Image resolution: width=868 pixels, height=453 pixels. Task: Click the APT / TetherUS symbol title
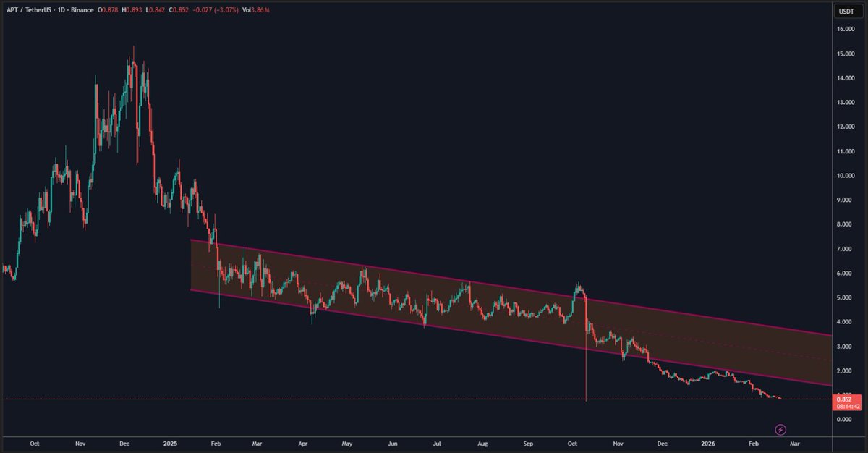click(x=30, y=11)
